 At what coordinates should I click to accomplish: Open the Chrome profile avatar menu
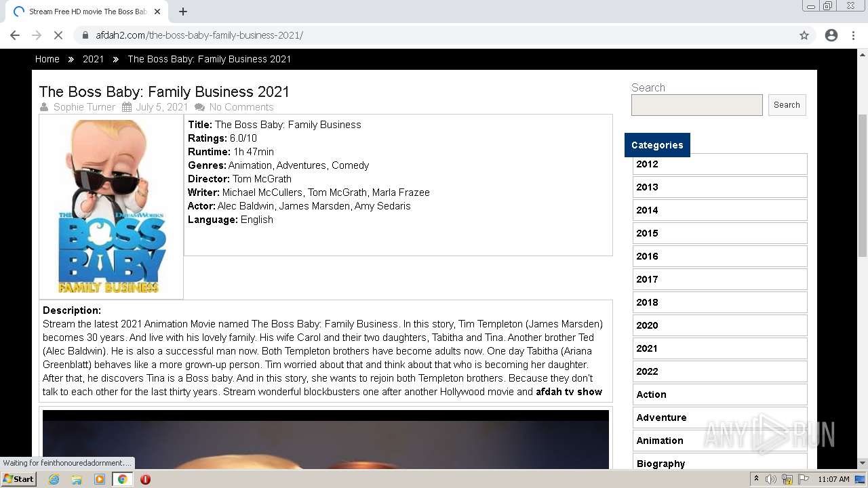pos(831,35)
